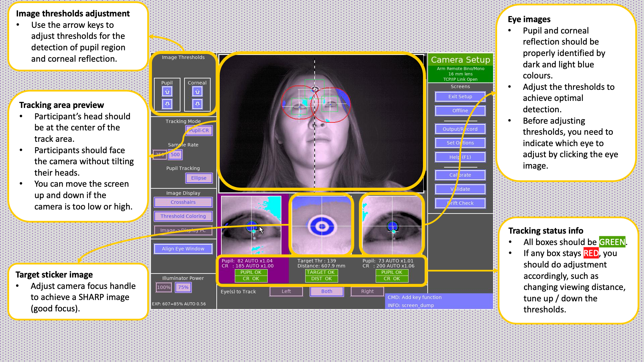
Task: Select Ellipse pupil tracking
Action: click(199, 178)
